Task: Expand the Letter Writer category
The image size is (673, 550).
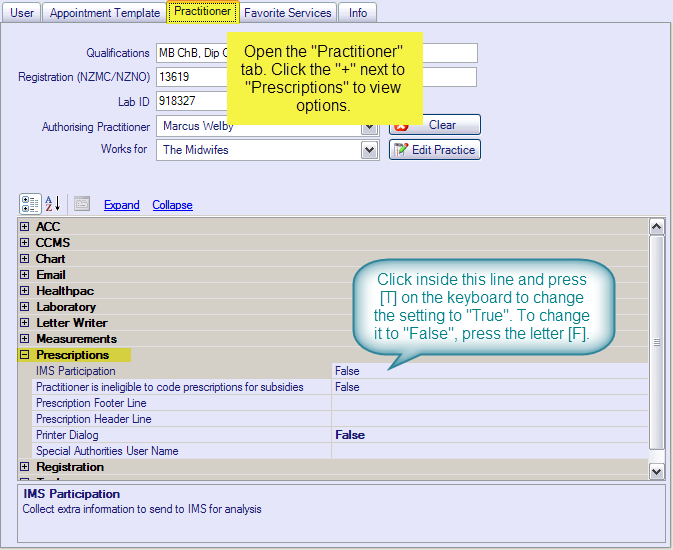Action: (24, 322)
